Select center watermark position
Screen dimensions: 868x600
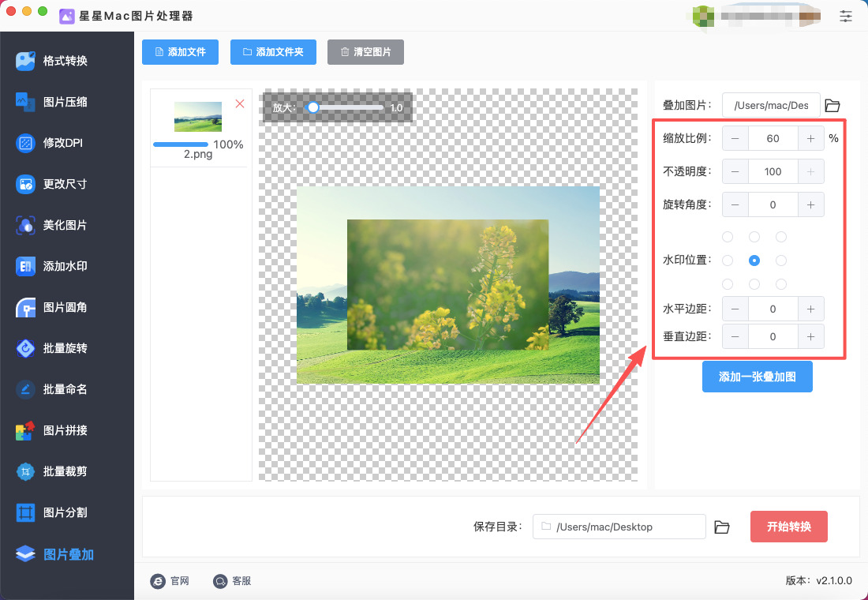point(754,261)
